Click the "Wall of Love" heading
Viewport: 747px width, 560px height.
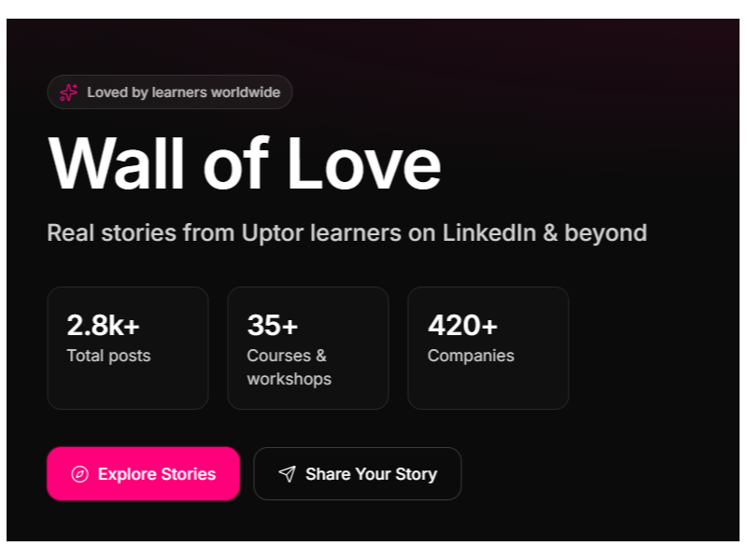click(244, 165)
